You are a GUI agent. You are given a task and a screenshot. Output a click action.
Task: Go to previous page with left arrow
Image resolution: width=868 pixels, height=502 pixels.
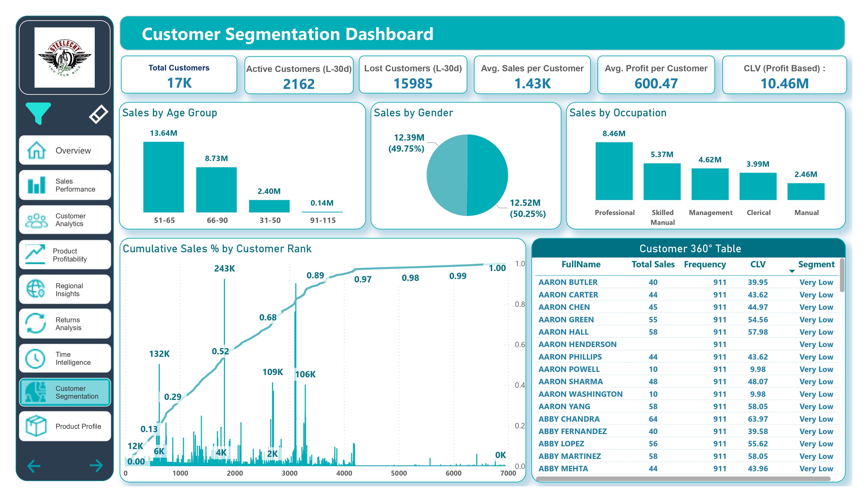click(34, 466)
